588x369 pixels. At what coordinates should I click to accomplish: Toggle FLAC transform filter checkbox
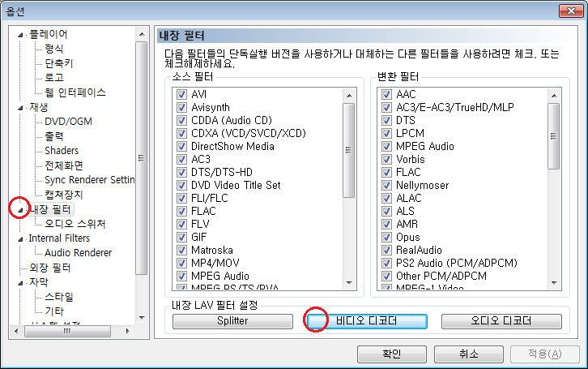tap(386, 172)
